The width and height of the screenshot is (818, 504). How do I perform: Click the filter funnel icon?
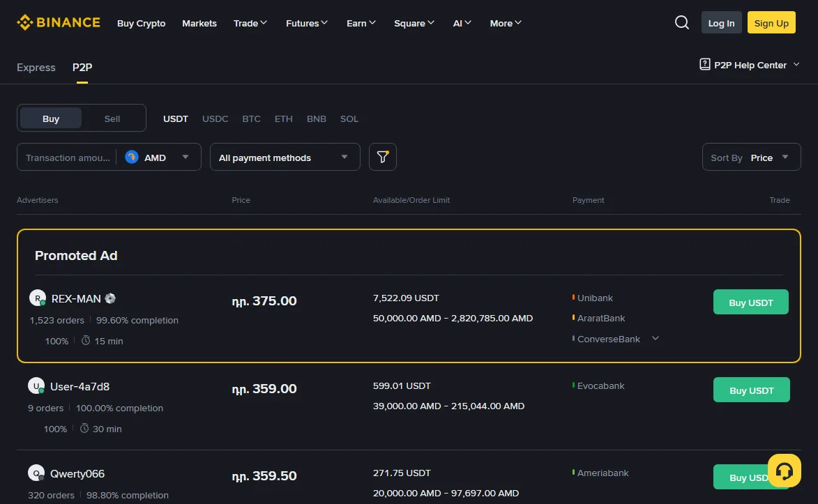point(382,157)
